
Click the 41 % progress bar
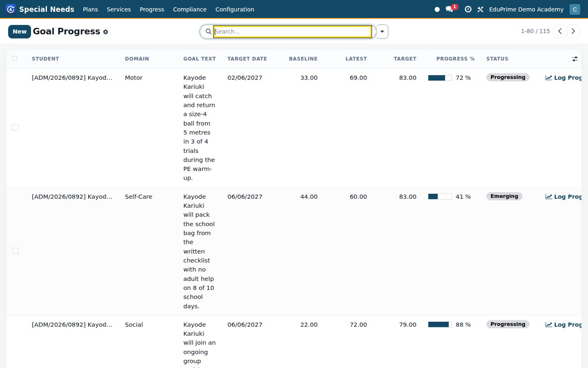click(x=440, y=197)
